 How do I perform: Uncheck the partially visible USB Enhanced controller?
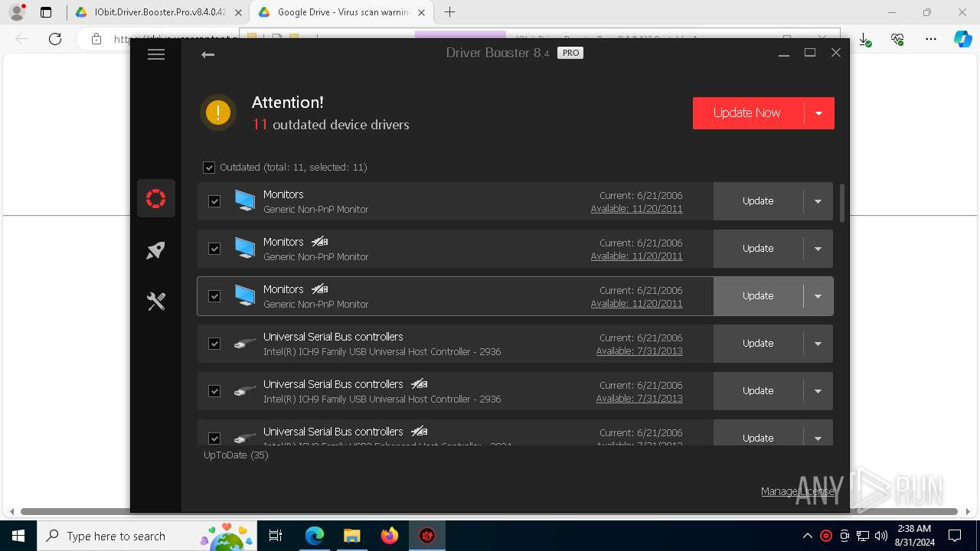(x=214, y=439)
